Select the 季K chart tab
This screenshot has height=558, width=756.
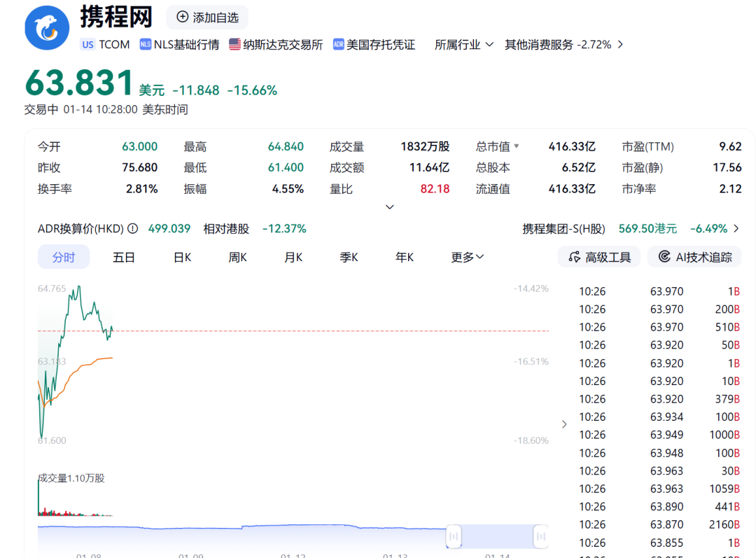349,257
